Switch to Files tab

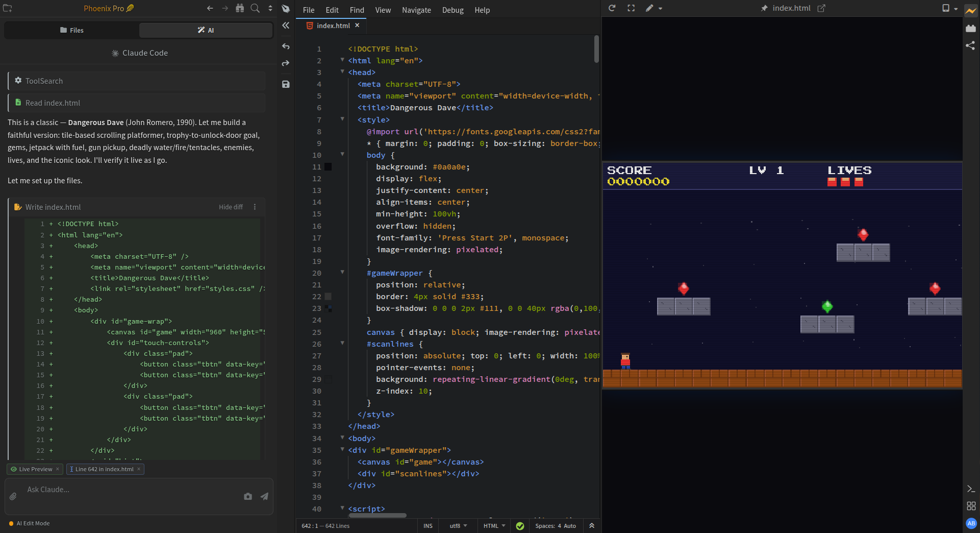pos(71,30)
